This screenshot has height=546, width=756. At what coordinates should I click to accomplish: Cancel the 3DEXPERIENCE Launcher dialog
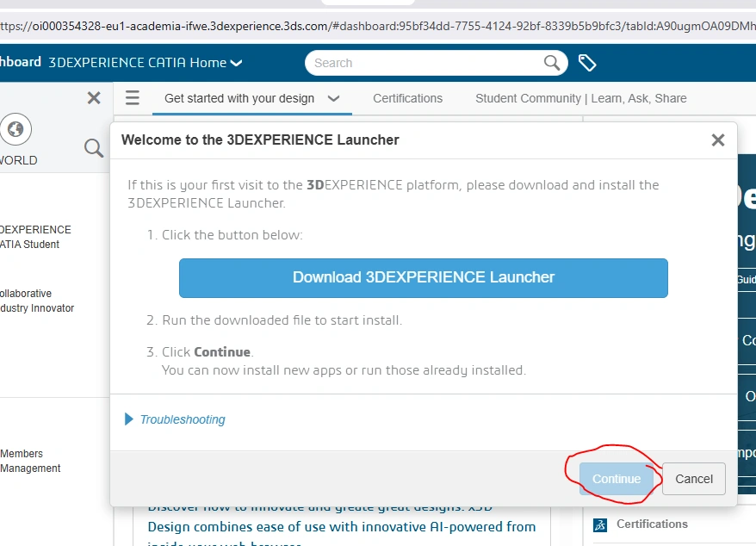(x=694, y=479)
